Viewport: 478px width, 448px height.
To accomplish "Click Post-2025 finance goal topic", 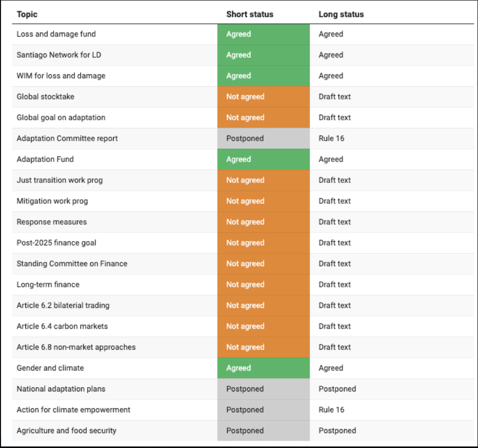I will click(x=57, y=243).
